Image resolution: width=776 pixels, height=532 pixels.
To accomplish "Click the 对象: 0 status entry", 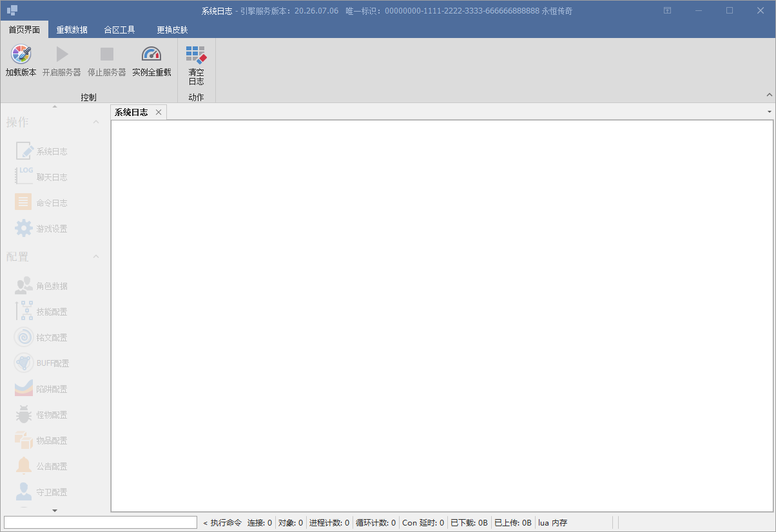I will [291, 523].
